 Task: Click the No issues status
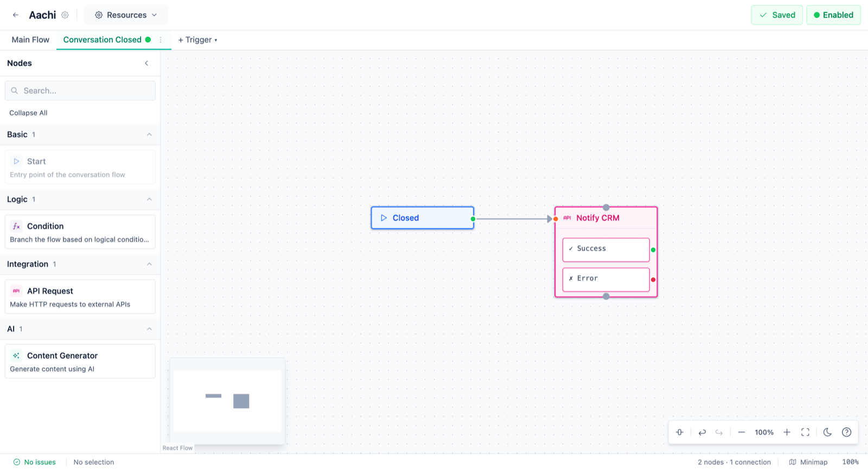click(x=35, y=462)
